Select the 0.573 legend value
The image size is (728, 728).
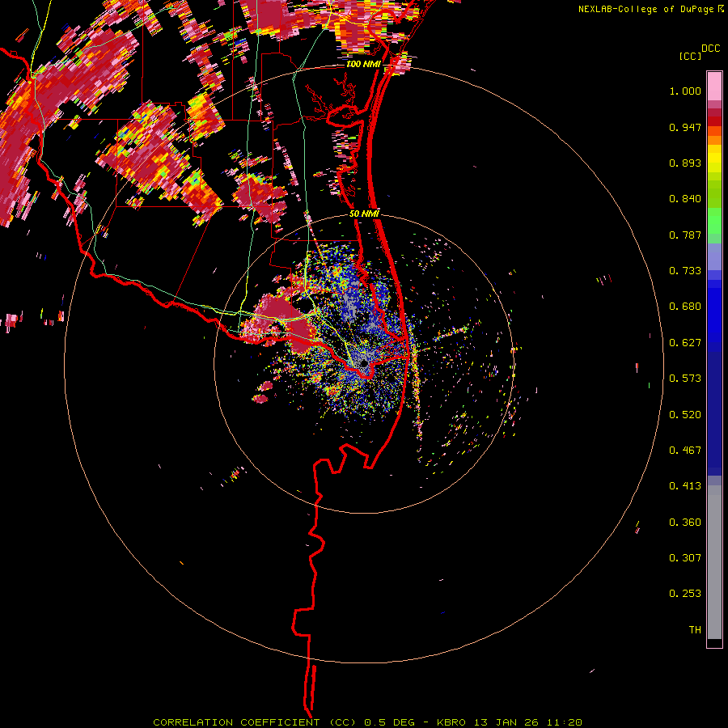685,379
